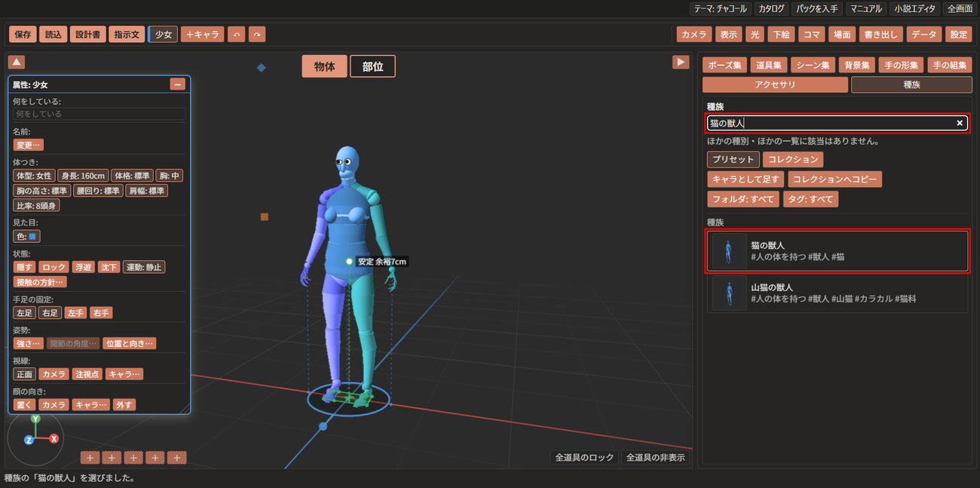Click キャラとして足す
The image size is (980, 488).
point(746,180)
